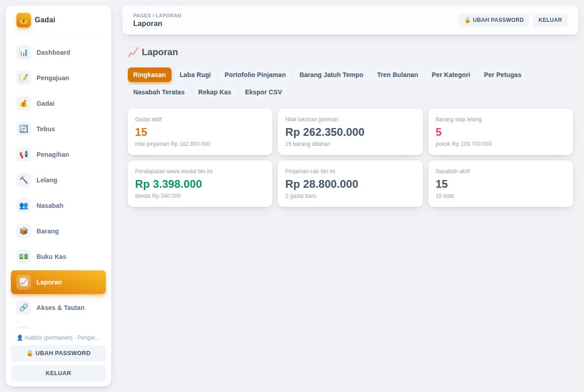Click the value Rp 262.350.000
Image resolution: width=584 pixels, height=392 pixels.
point(325,132)
